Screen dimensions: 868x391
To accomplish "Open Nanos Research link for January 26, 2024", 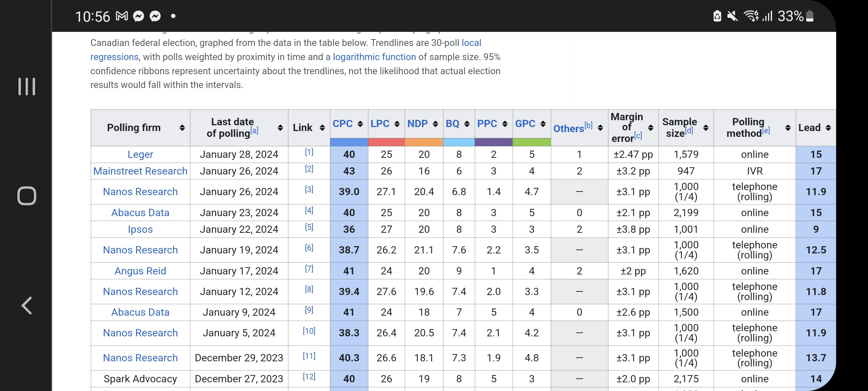I will (140, 192).
